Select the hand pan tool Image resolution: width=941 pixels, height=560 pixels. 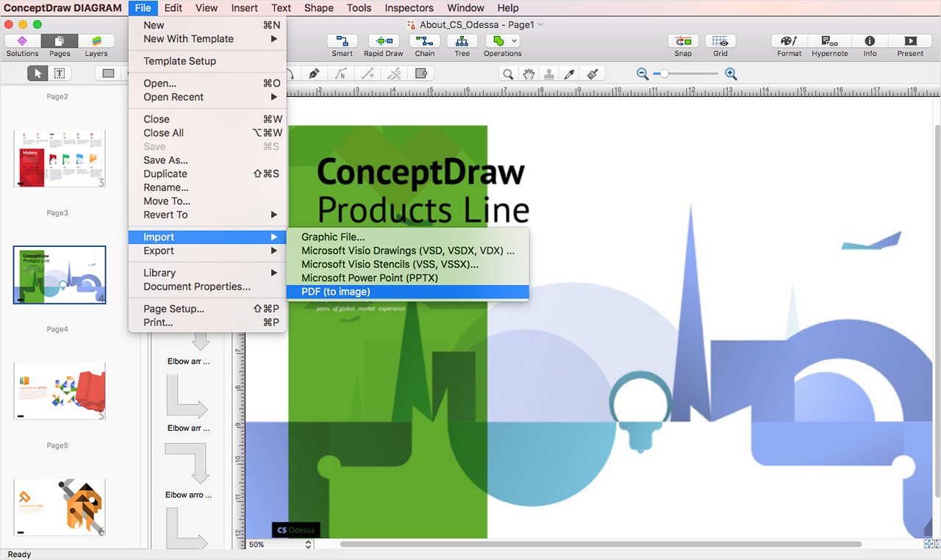click(529, 73)
